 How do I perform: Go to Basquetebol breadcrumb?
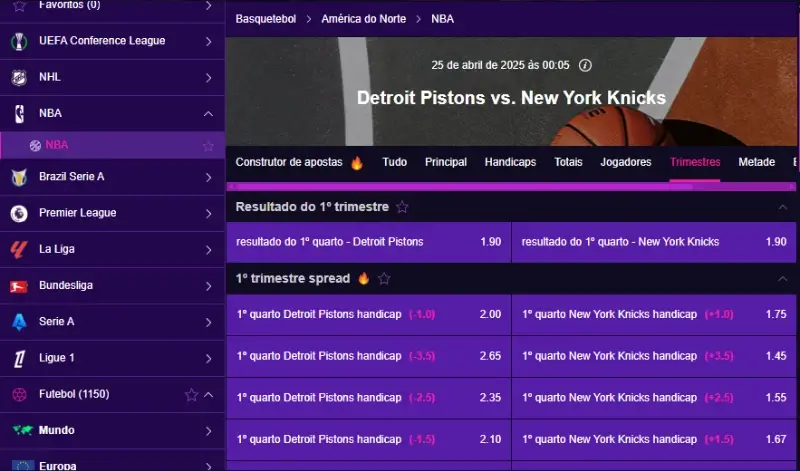click(x=266, y=19)
